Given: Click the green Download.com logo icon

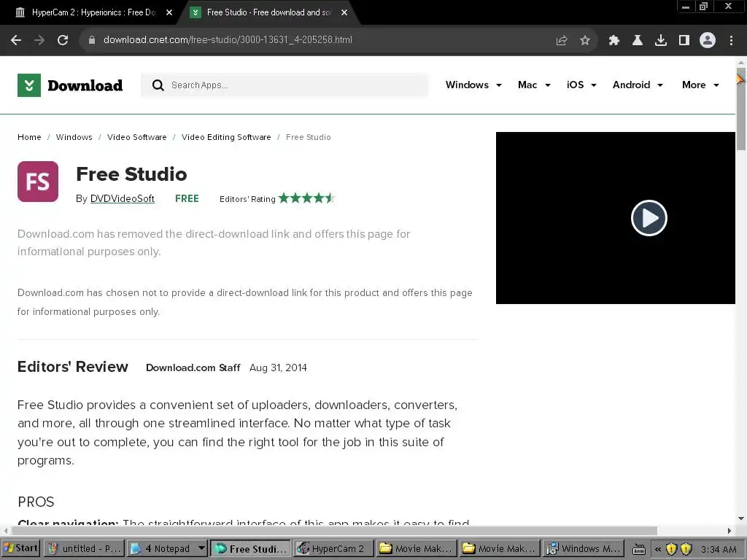Looking at the screenshot, I should pos(29,85).
